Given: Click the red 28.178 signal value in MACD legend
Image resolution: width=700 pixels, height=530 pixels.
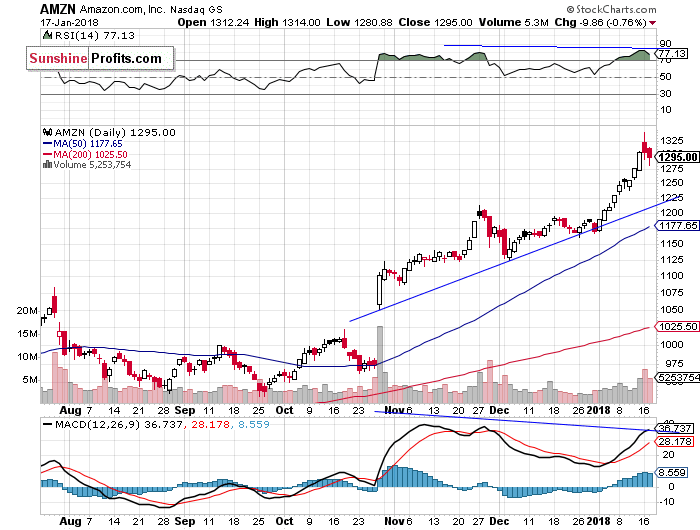Looking at the screenshot, I should pos(211,425).
